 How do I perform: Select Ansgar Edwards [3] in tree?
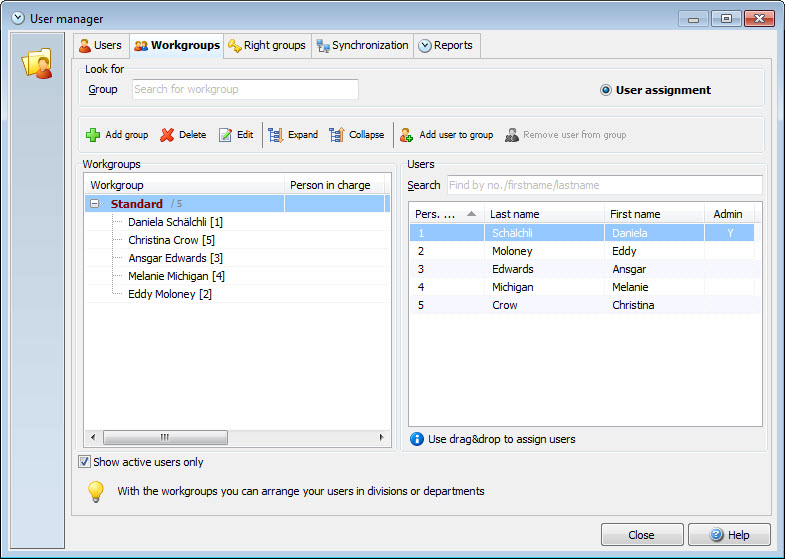point(175,258)
